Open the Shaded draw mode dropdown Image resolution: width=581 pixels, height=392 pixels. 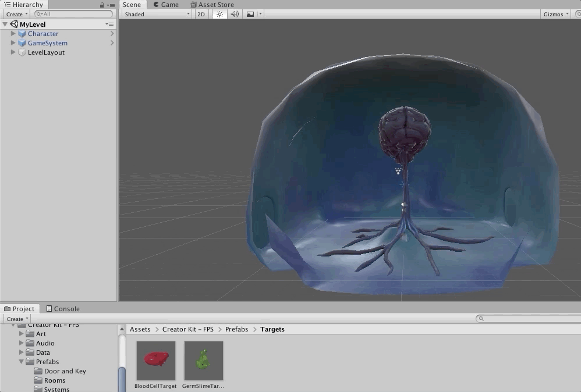[156, 14]
